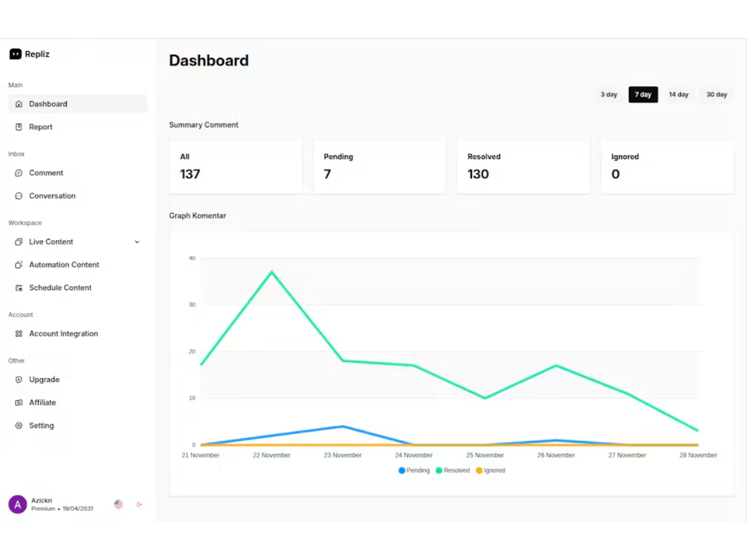
Task: Go to Conversation inbox
Action: (78, 196)
